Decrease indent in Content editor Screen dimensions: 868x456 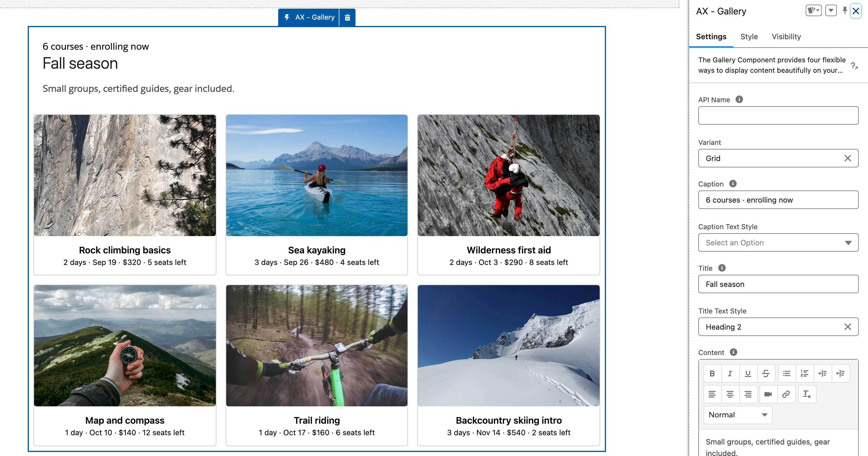click(840, 373)
